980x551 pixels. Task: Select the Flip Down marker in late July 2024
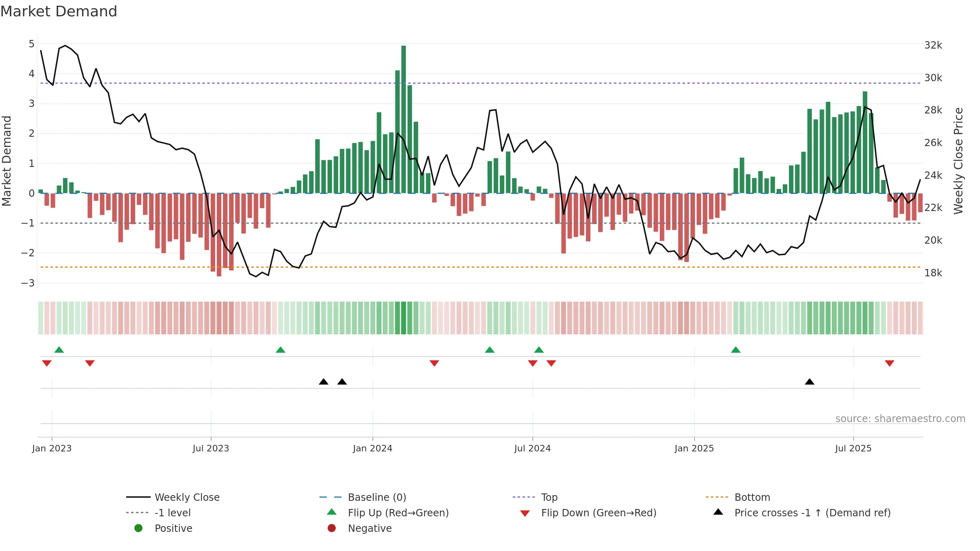551,363
